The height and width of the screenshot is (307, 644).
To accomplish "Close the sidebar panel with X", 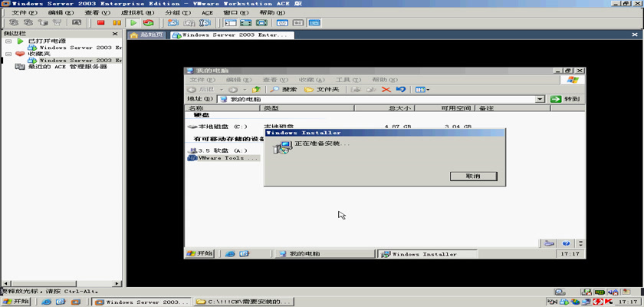I will tap(115, 34).
